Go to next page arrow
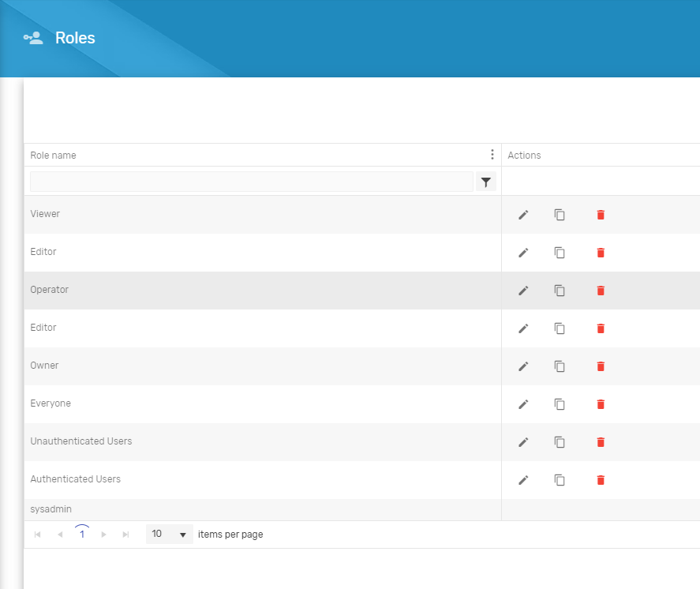Viewport: 700px width, 589px height. click(x=103, y=535)
